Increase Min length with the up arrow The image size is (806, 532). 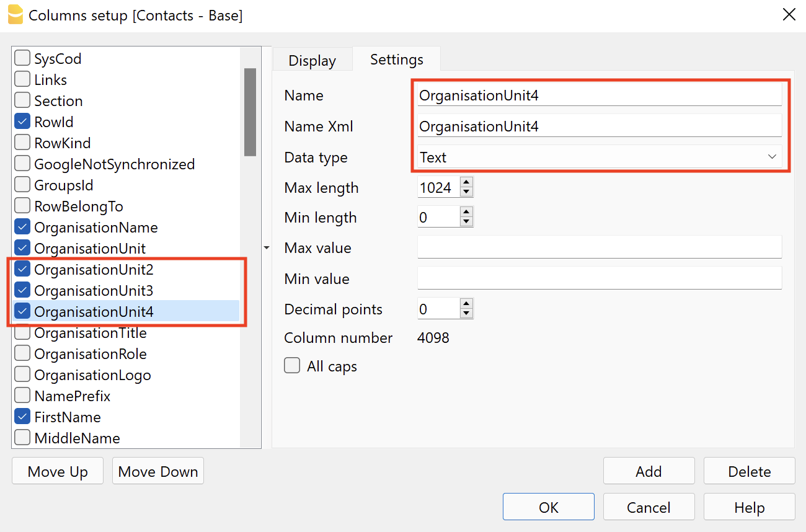click(x=466, y=213)
